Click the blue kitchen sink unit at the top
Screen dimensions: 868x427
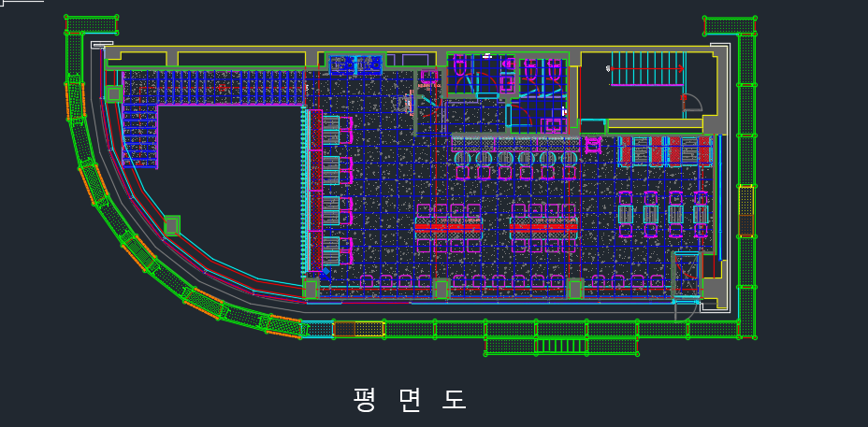click(355, 64)
